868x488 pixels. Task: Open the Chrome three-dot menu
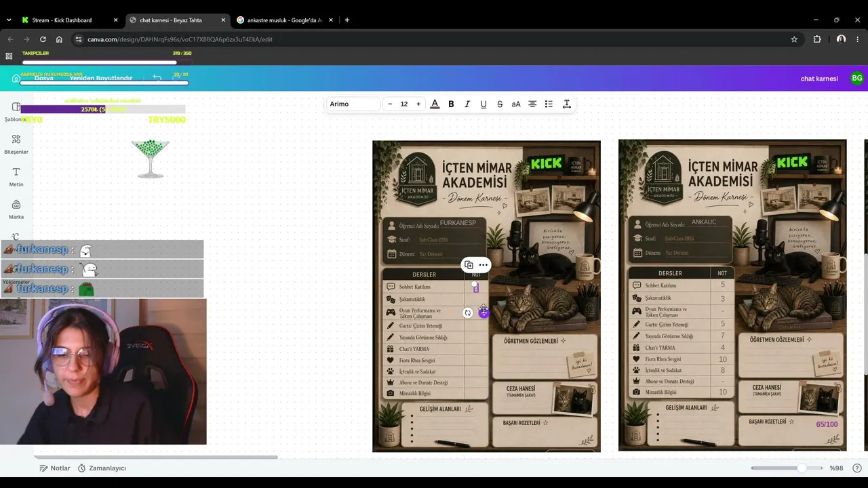(857, 39)
